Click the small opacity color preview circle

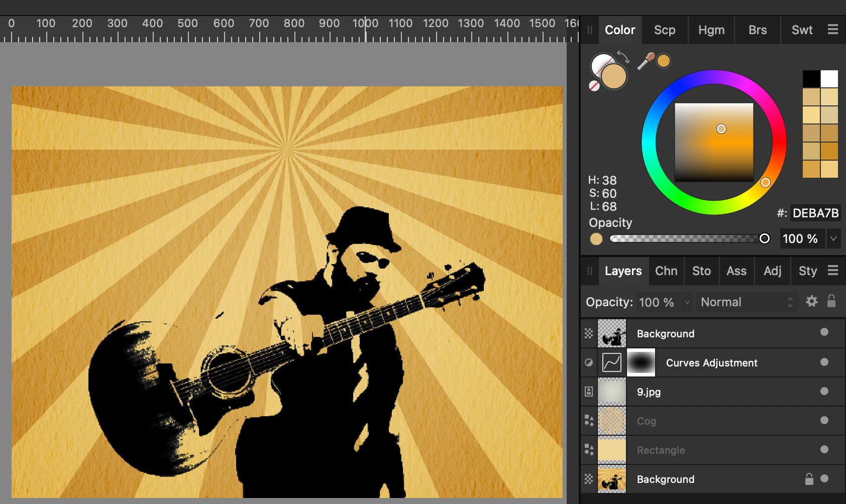click(x=596, y=239)
